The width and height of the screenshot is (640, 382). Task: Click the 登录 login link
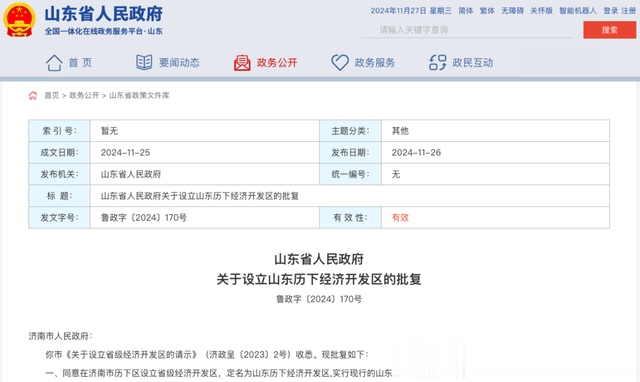pyautogui.click(x=611, y=11)
